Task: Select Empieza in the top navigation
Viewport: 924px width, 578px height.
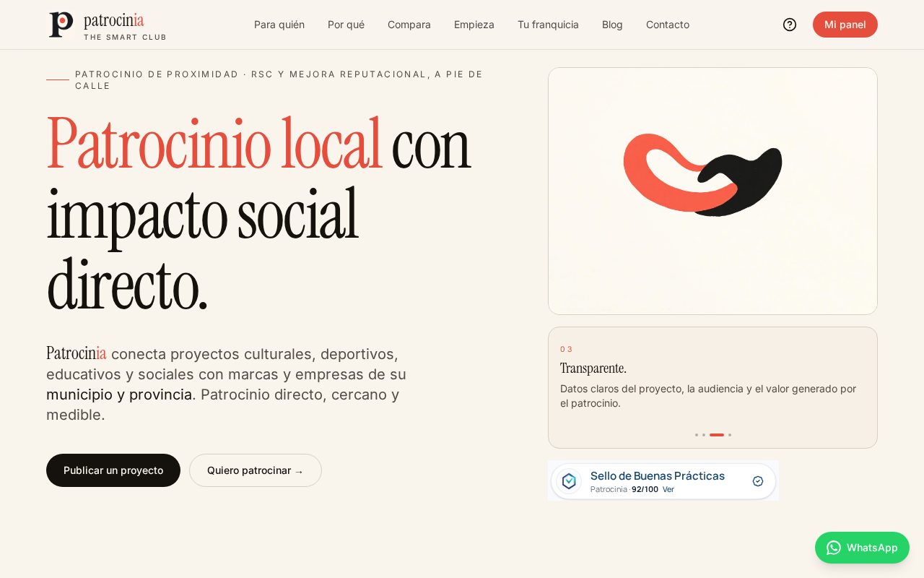Action: [474, 25]
